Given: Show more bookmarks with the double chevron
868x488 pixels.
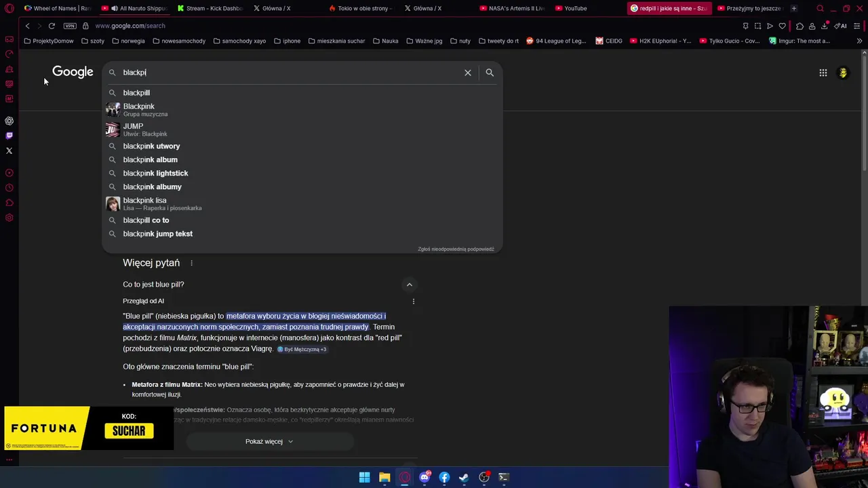Looking at the screenshot, I should coord(859,41).
